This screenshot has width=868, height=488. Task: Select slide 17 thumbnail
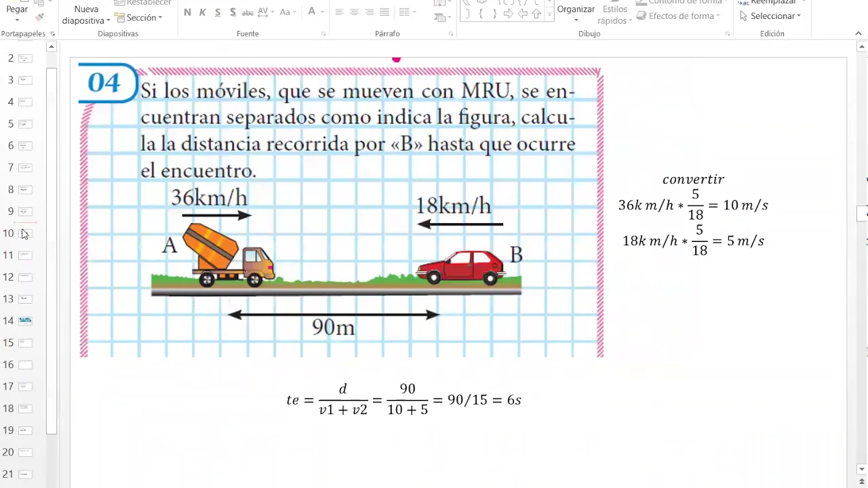tap(26, 386)
